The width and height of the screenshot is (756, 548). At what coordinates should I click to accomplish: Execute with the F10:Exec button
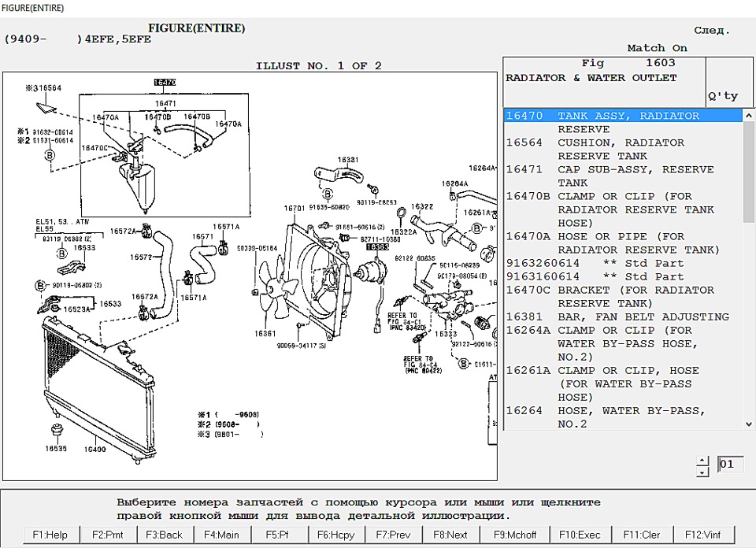(x=580, y=535)
